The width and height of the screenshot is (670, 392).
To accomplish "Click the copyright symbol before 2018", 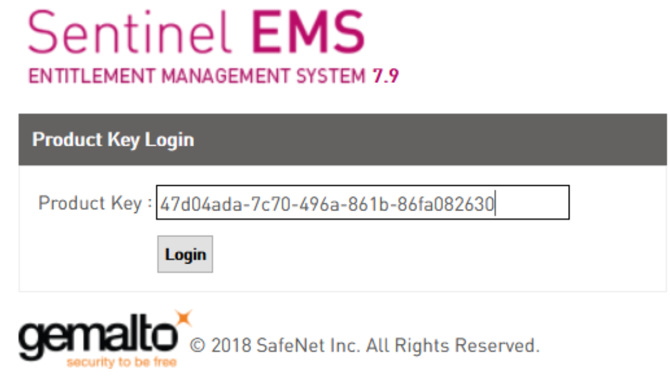I will 197,345.
